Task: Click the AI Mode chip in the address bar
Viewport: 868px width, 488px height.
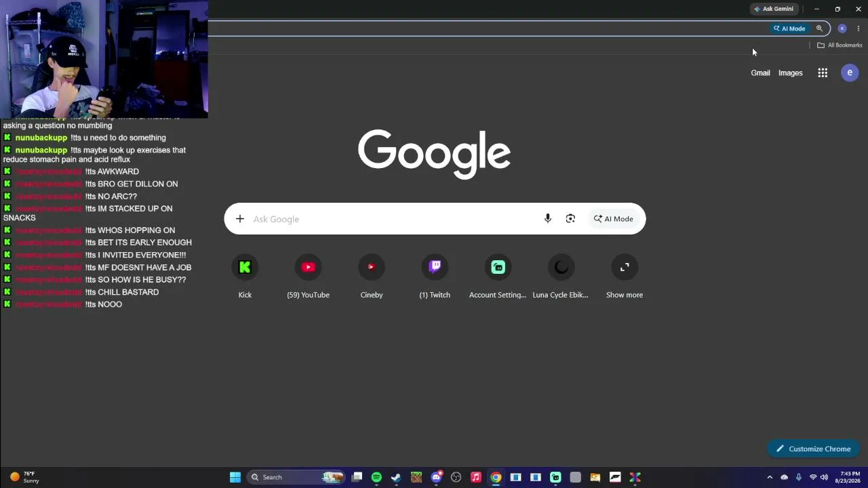Action: [x=789, y=28]
